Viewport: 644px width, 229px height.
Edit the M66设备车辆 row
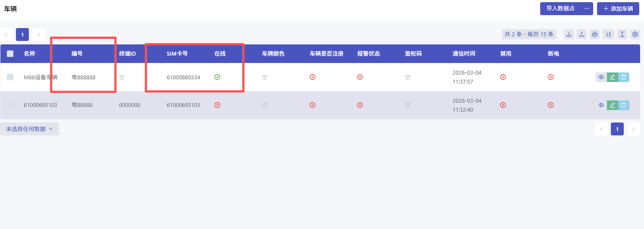612,77
